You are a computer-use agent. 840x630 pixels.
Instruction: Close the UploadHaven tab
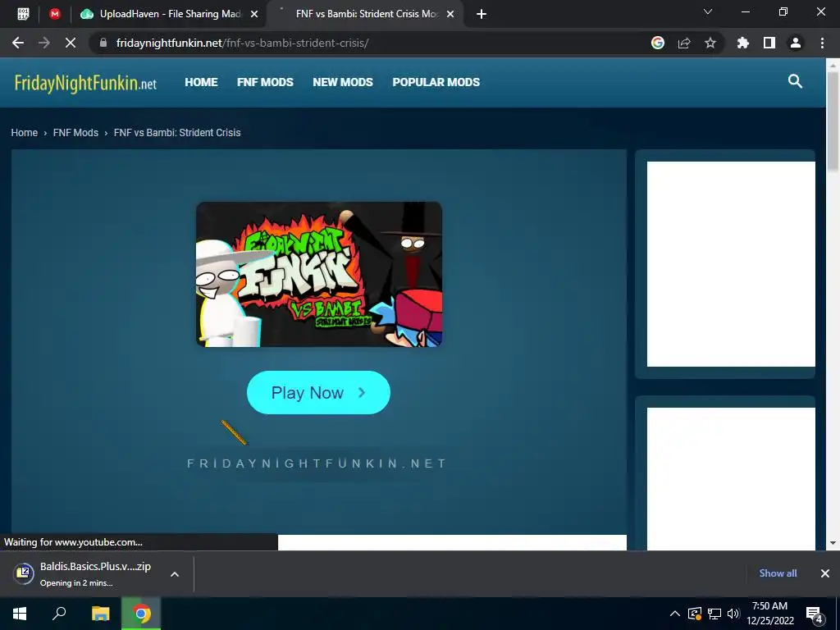(x=254, y=14)
